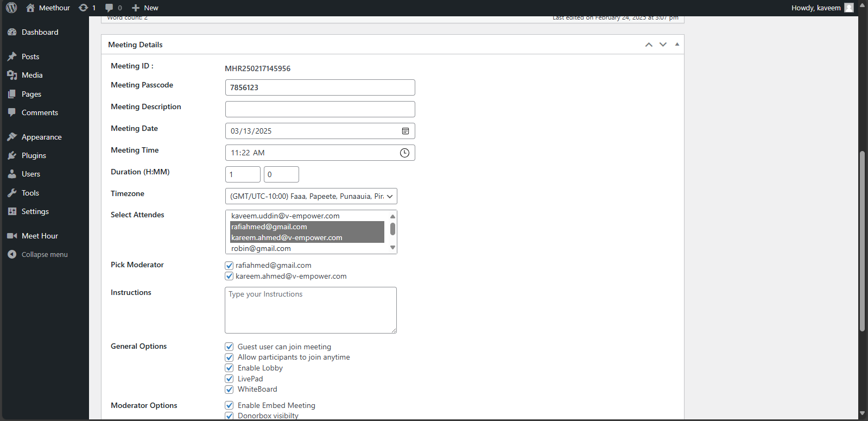
Task: Click Howdy, kaveem account link
Action: [816, 8]
